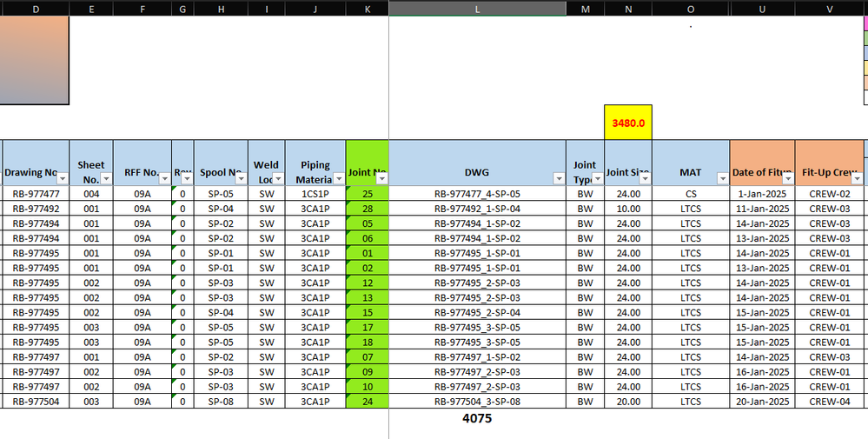The width and height of the screenshot is (868, 439).
Task: Open the MAT column filter dropdown
Action: tap(723, 179)
